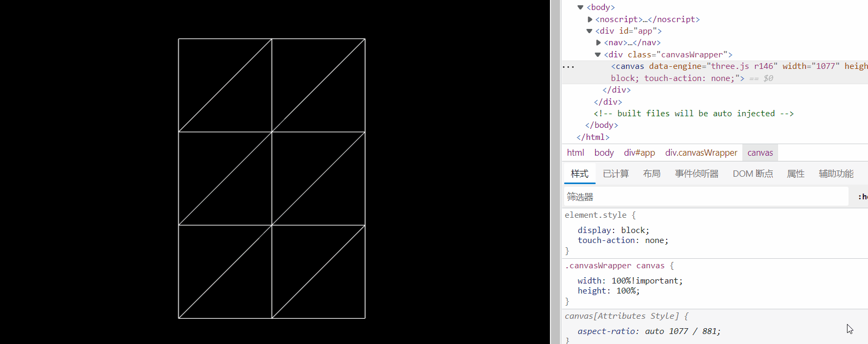Click the element.style selector
868x344 pixels.
(596, 215)
